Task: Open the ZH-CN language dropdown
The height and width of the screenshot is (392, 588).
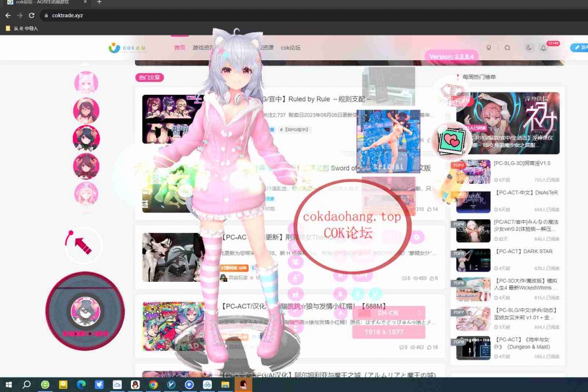Action: [388, 313]
